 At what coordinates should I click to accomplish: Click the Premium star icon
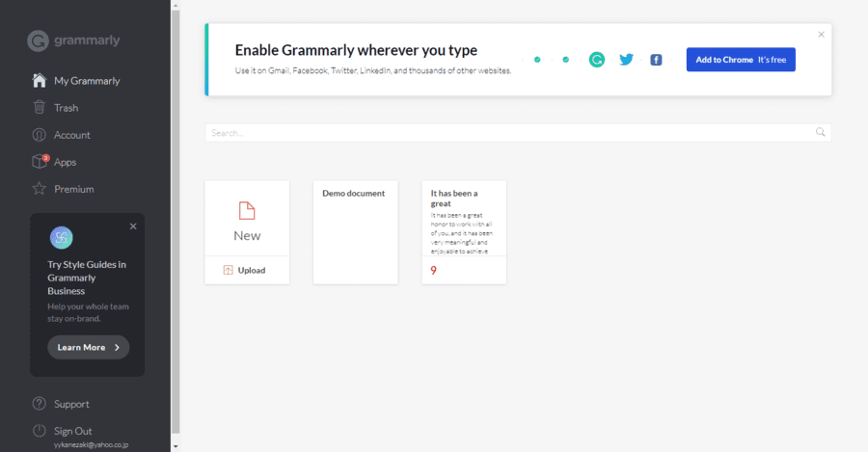(x=40, y=188)
